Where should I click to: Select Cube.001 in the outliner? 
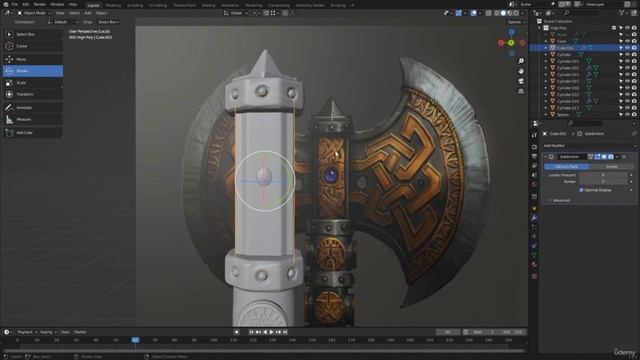click(565, 48)
